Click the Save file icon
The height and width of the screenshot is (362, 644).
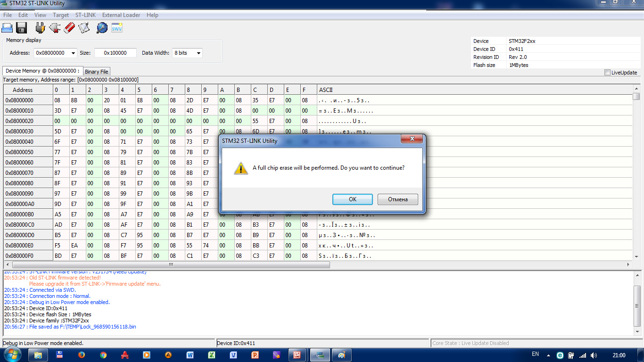[21, 27]
